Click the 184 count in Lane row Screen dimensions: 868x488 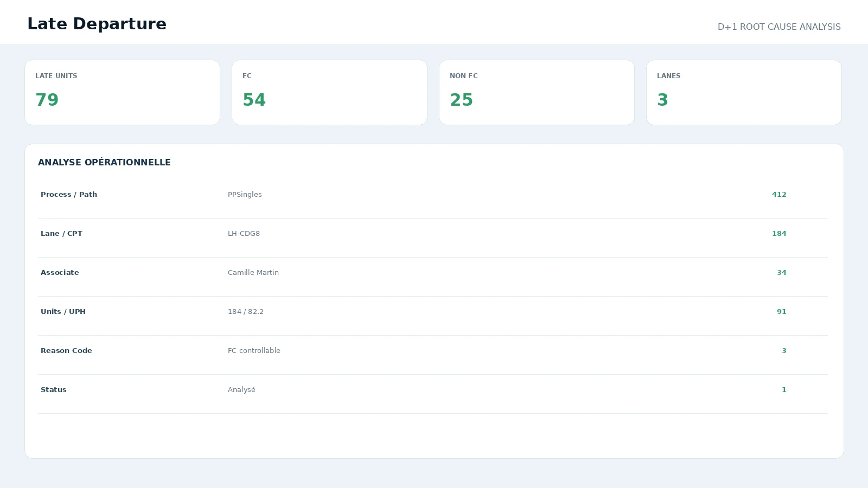[779, 234]
